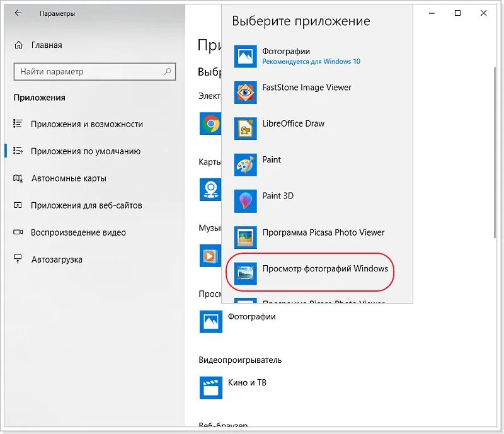Click the Главная home label
Screen dimensions: 504x434
[47, 45]
